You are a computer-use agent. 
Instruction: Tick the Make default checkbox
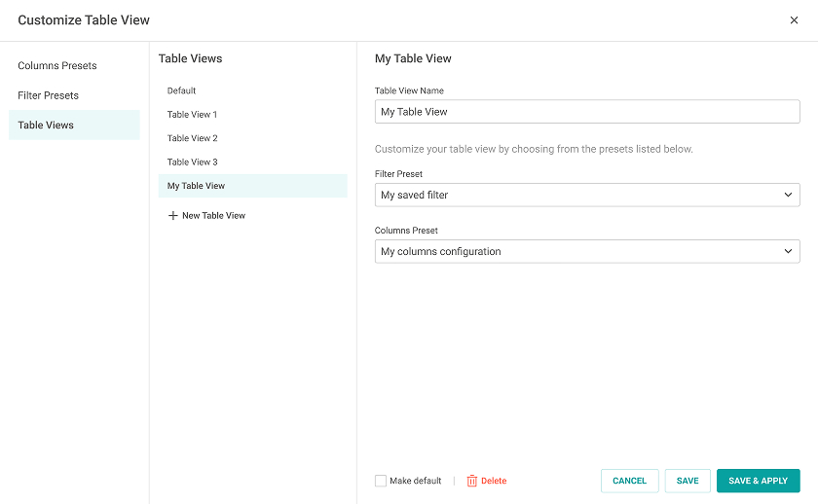[x=381, y=481]
